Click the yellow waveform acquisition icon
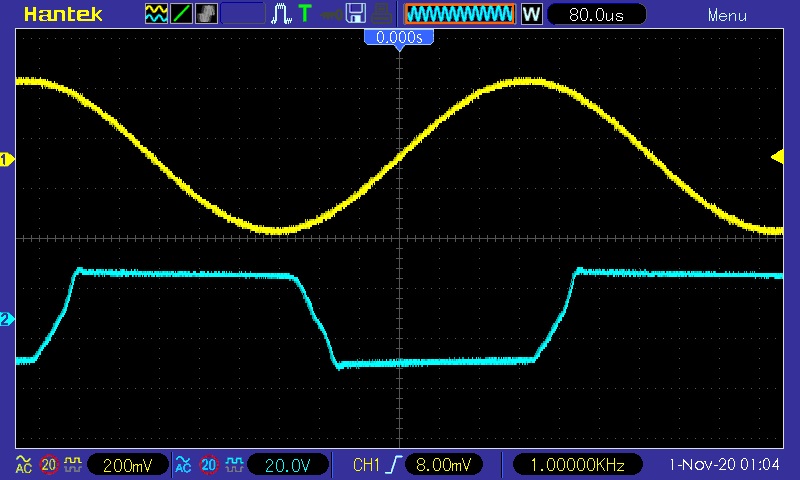This screenshot has height=480, width=800. [x=156, y=14]
